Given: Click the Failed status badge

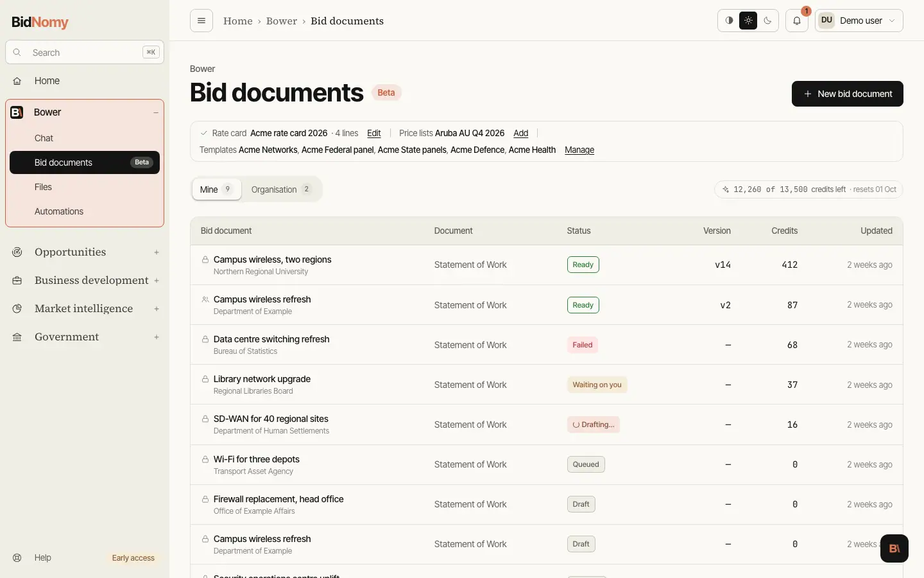Looking at the screenshot, I should pos(582,345).
